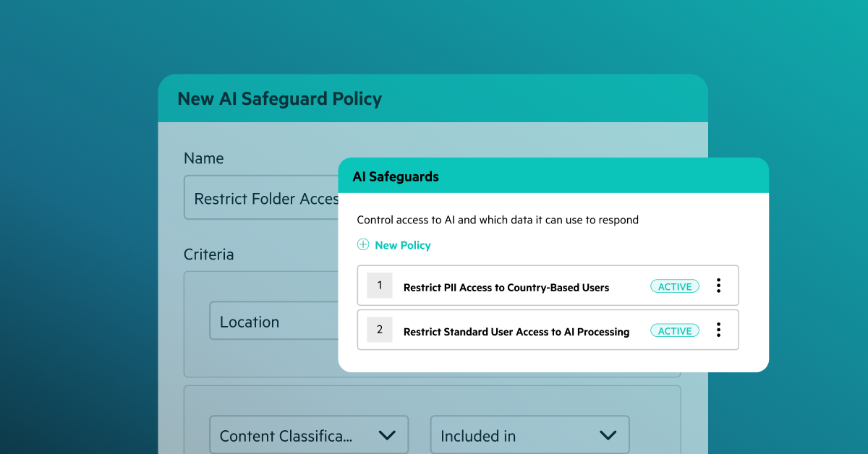Click the number 1 policy order box
Image resolution: width=868 pixels, height=454 pixels.
380,286
